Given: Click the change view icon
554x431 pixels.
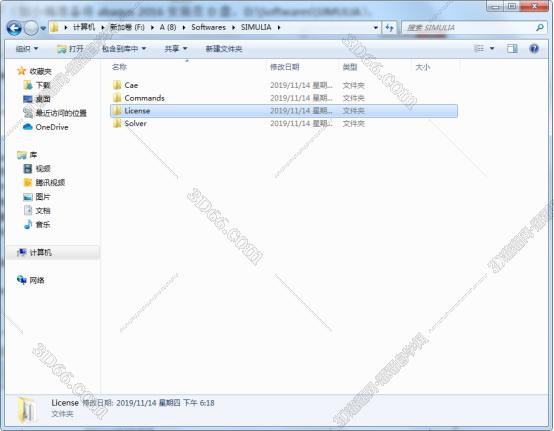Looking at the screenshot, I should (x=479, y=48).
